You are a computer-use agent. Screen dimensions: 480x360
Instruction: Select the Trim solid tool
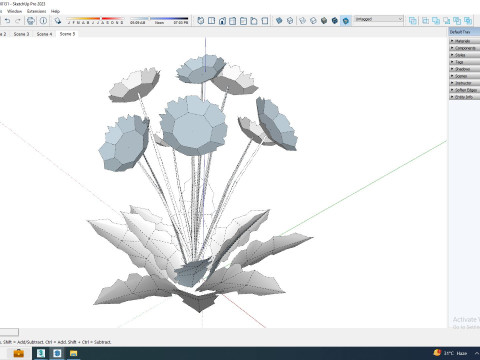point(457,21)
